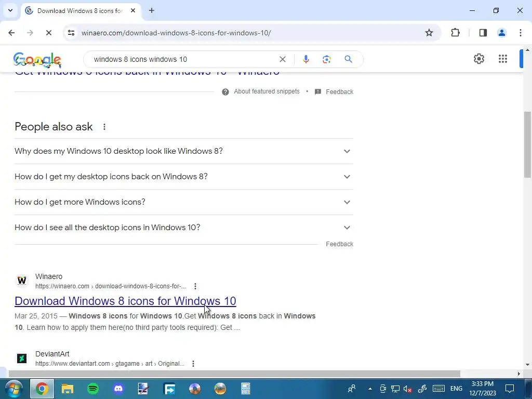Start a voice search with microphone
Image resolution: width=532 pixels, height=399 pixels.
pos(305,59)
